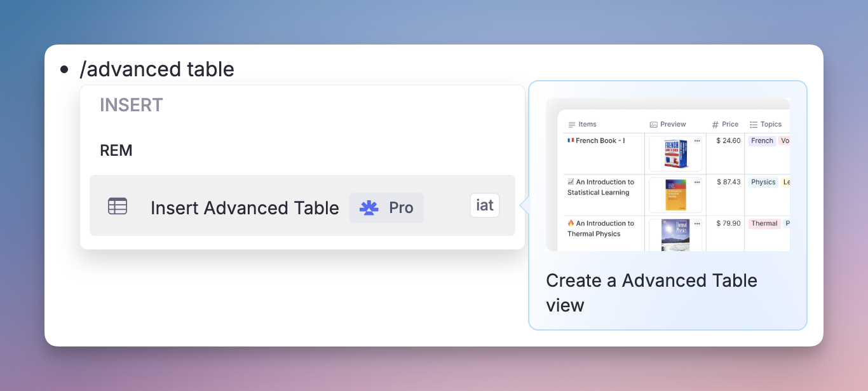Click the French topic tag

click(762, 141)
